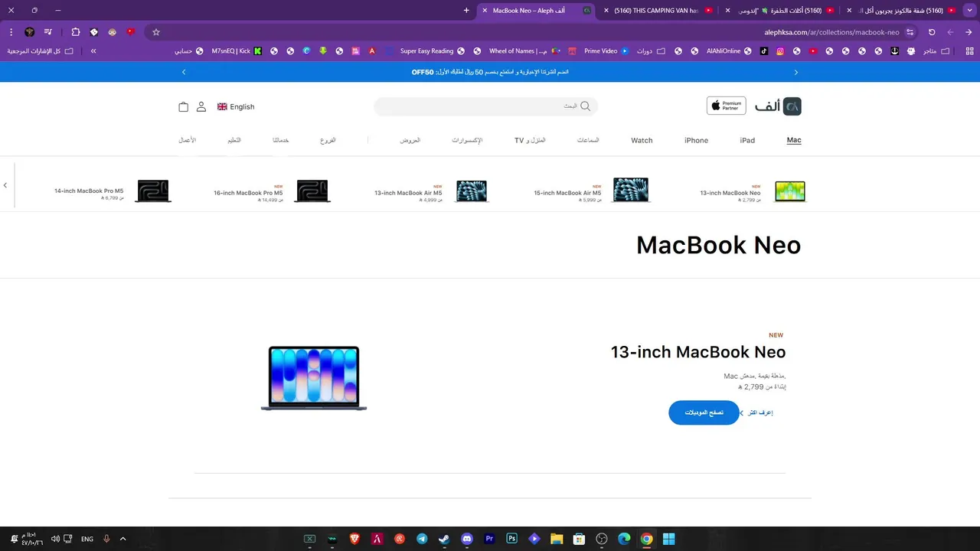Screen dimensions: 980x551
Task: Open the دورات bookmarks folder
Action: pyautogui.click(x=651, y=51)
